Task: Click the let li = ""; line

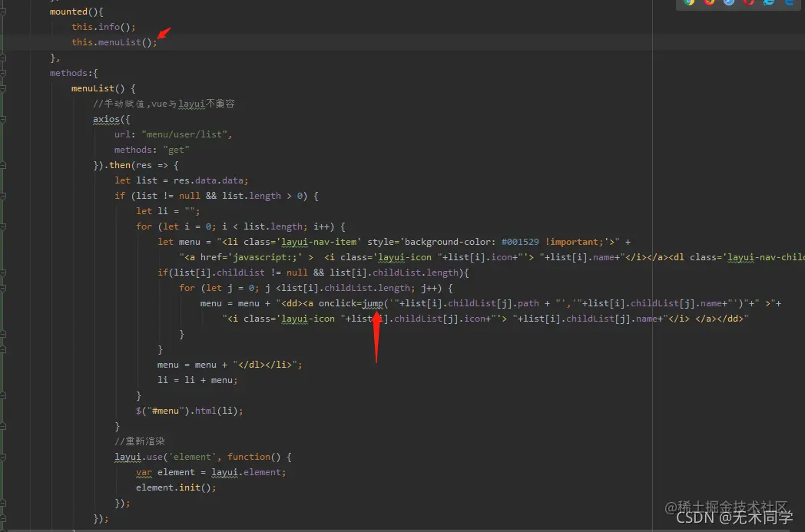Action: (x=168, y=211)
